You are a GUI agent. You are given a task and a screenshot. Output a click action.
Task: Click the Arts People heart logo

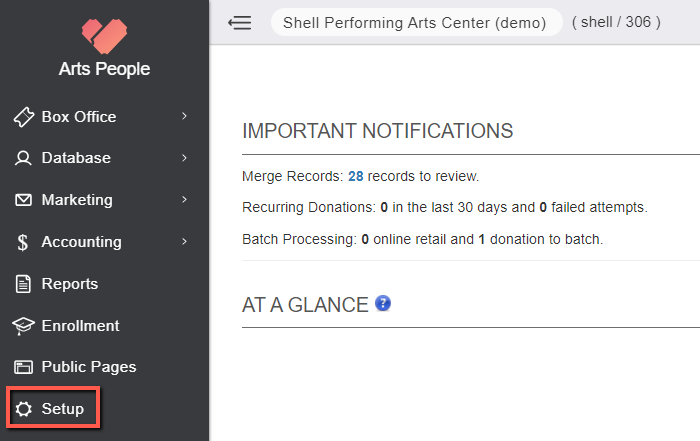(x=104, y=36)
